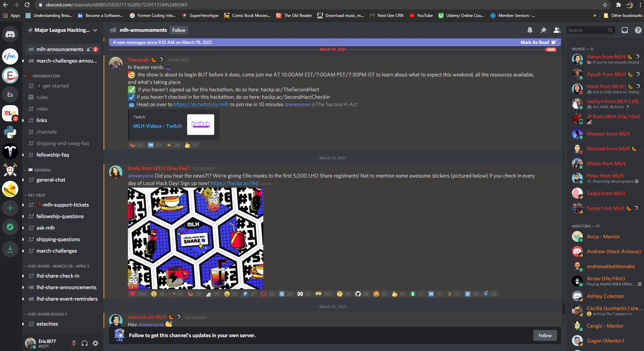644x351 pixels.
Task: Open Discord Home from server sidebar
Action: pyautogui.click(x=10, y=34)
